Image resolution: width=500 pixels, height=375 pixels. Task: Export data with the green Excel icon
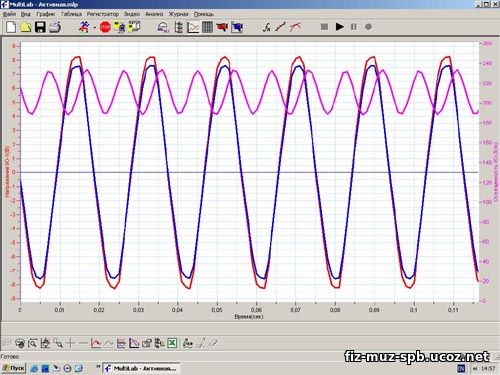(172, 343)
